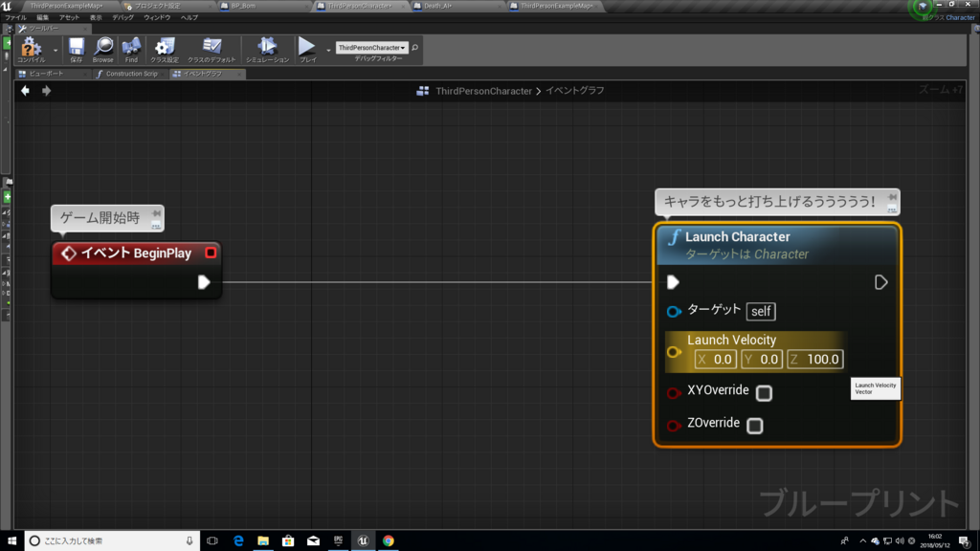
Task: Open the ウィンドウ menu
Action: [x=157, y=17]
